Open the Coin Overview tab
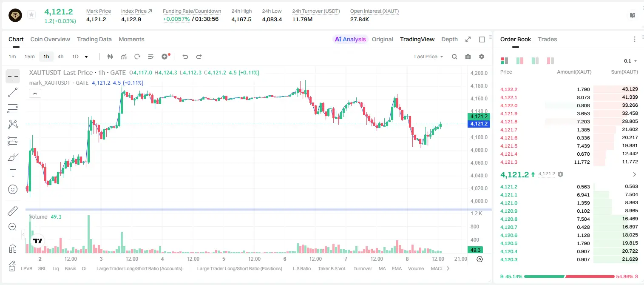This screenshot has width=644, height=285. (x=50, y=39)
